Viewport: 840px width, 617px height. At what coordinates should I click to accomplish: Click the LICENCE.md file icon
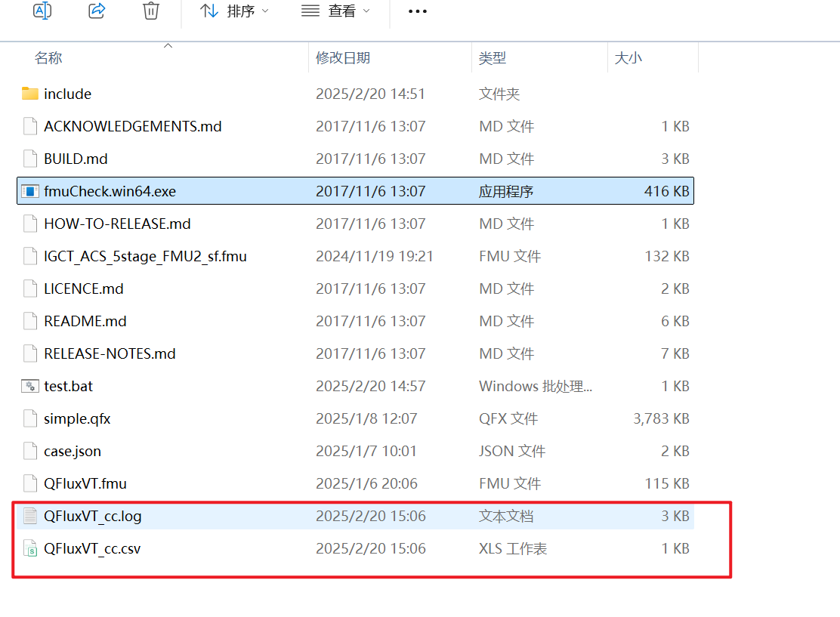(30, 288)
